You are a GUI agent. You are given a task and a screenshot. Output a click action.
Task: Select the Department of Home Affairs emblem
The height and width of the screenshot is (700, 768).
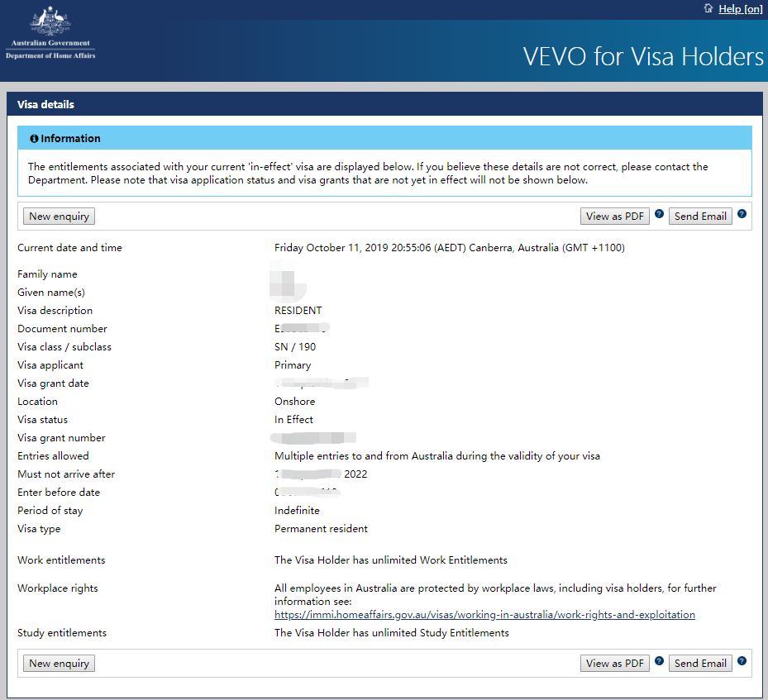pos(50,33)
